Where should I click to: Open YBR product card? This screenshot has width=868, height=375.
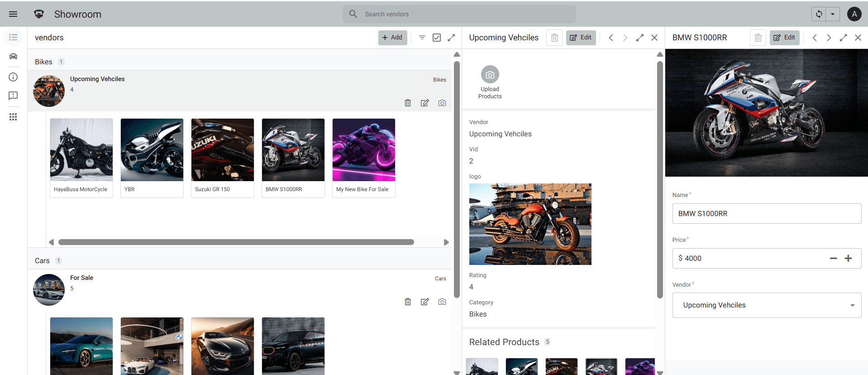pyautogui.click(x=152, y=158)
